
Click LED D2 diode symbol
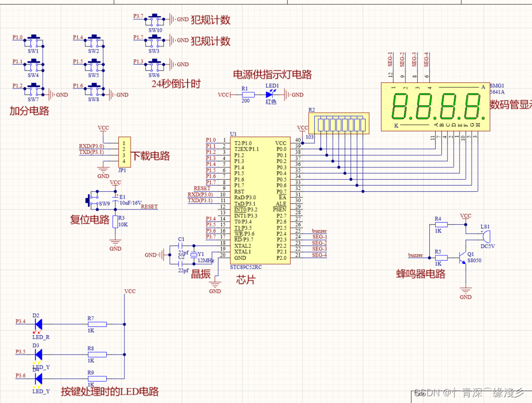tap(38, 325)
